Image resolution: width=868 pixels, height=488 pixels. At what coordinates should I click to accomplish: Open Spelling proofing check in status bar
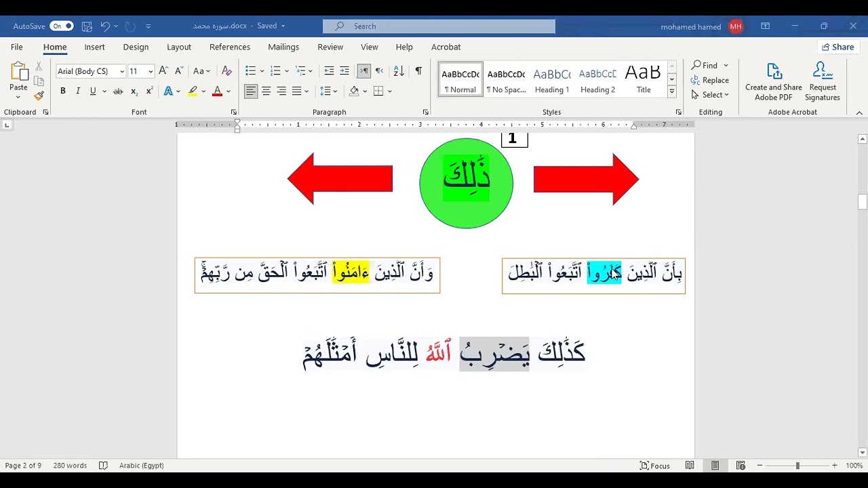103,466
